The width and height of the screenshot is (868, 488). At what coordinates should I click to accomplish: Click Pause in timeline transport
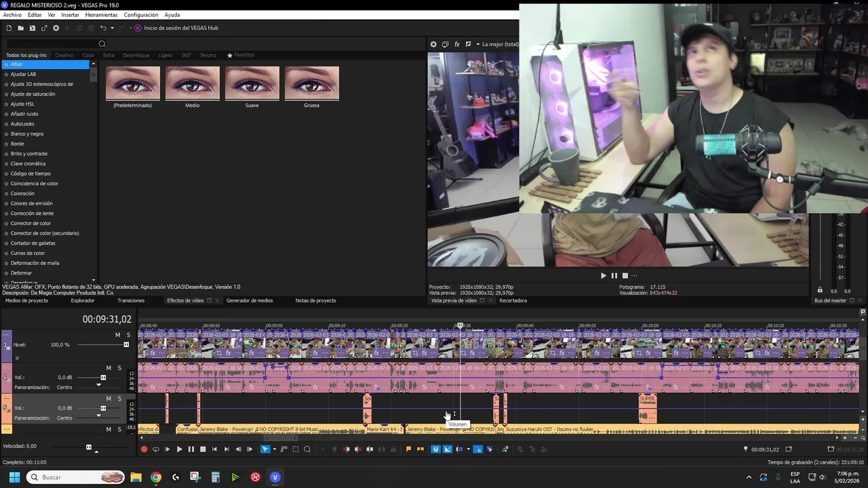191,449
